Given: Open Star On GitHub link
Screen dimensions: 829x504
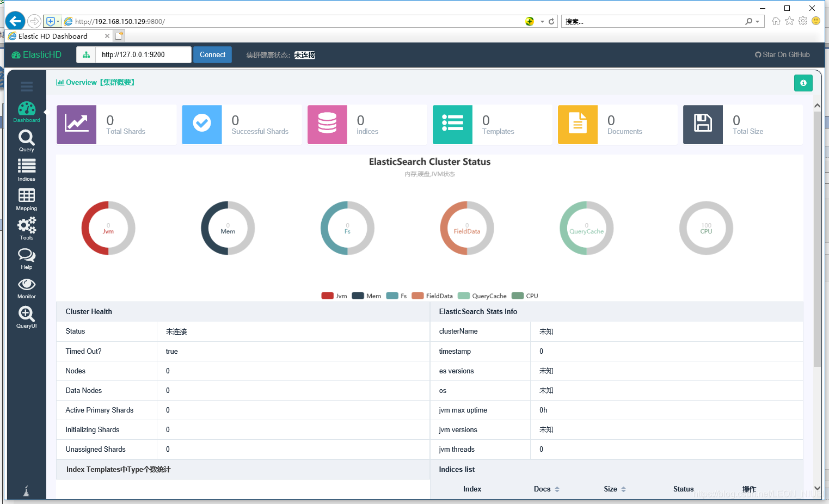Looking at the screenshot, I should coord(782,55).
